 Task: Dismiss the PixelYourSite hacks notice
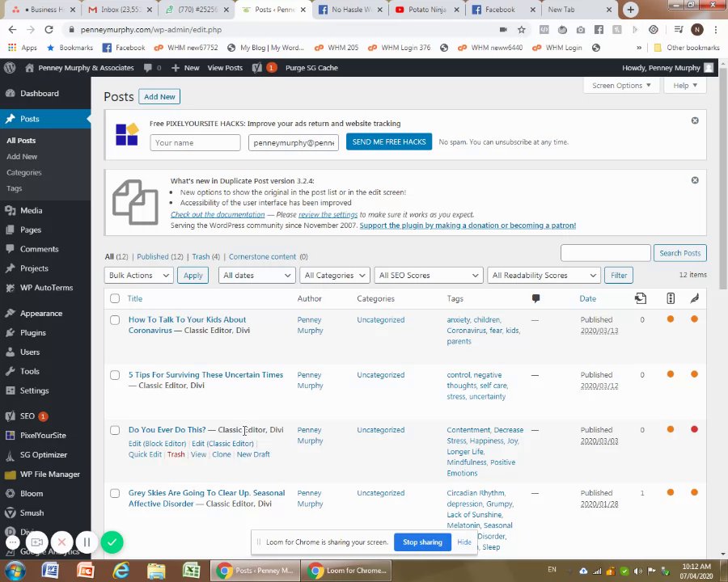695,120
